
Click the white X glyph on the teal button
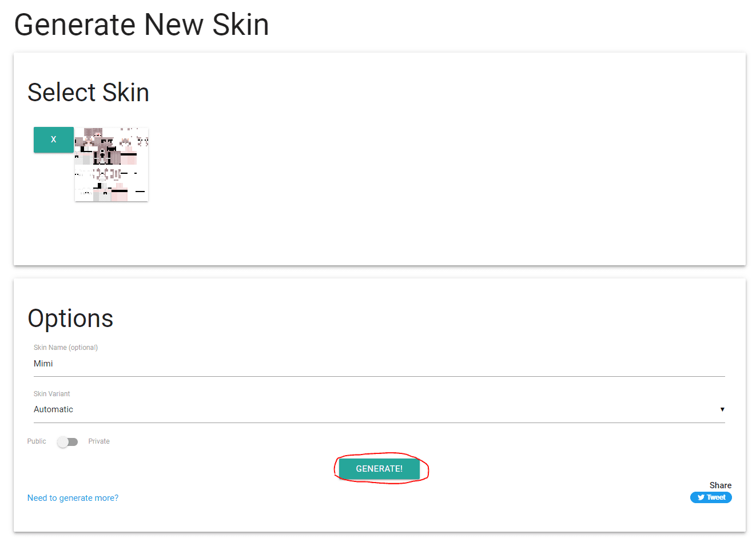pos(54,140)
